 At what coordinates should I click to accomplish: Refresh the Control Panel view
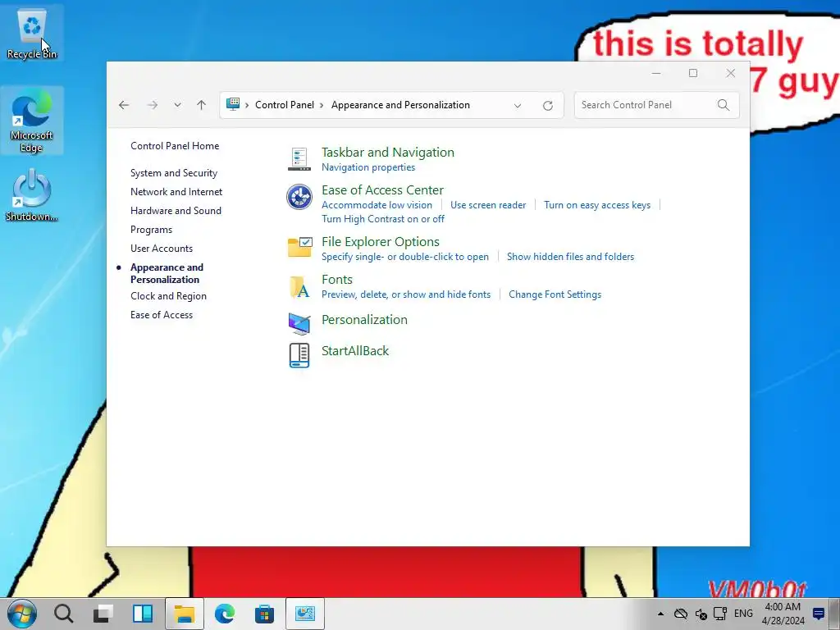pyautogui.click(x=547, y=106)
